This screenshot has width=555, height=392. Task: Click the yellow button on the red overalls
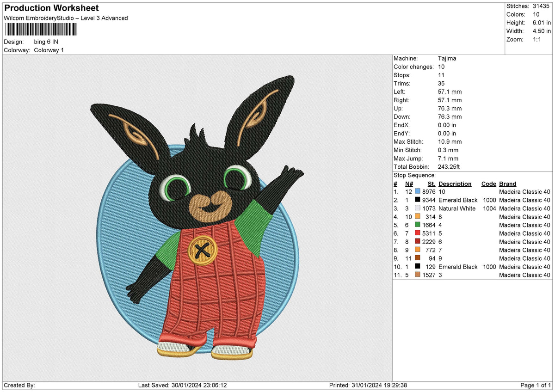point(201,251)
